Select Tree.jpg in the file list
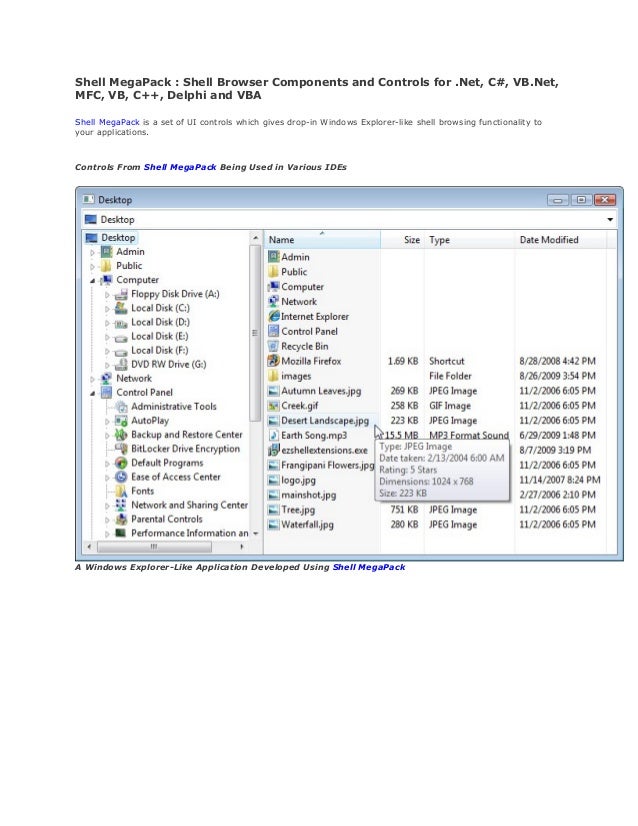Image resolution: width=638 pixels, height=826 pixels. (x=298, y=509)
